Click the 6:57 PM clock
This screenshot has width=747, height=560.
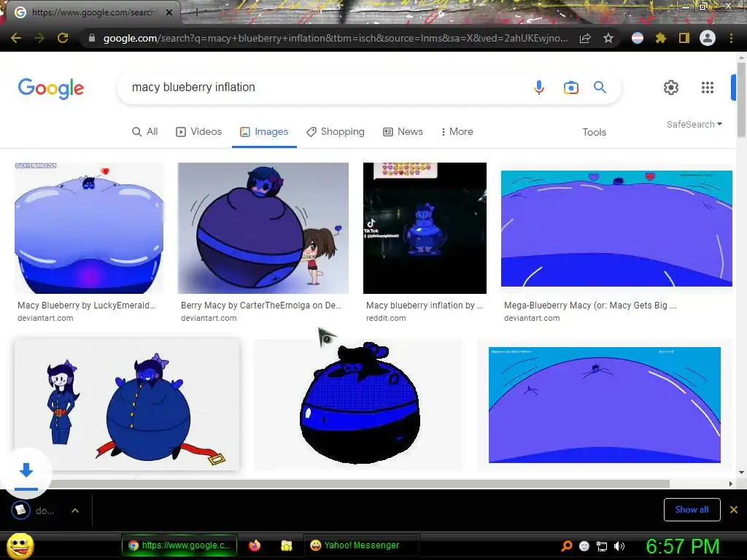pos(683,546)
